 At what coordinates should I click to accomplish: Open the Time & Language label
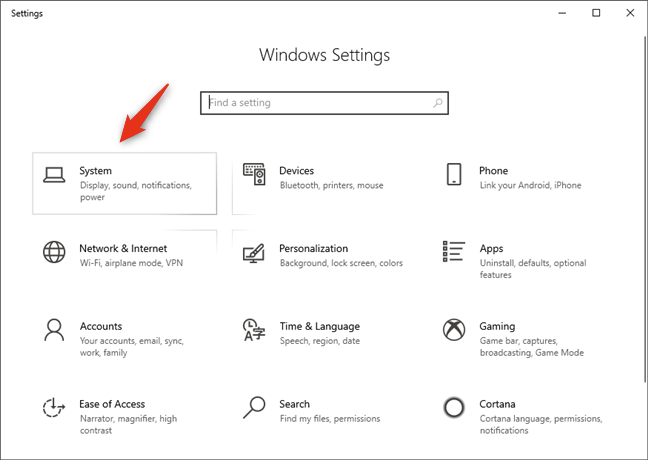pyautogui.click(x=319, y=326)
